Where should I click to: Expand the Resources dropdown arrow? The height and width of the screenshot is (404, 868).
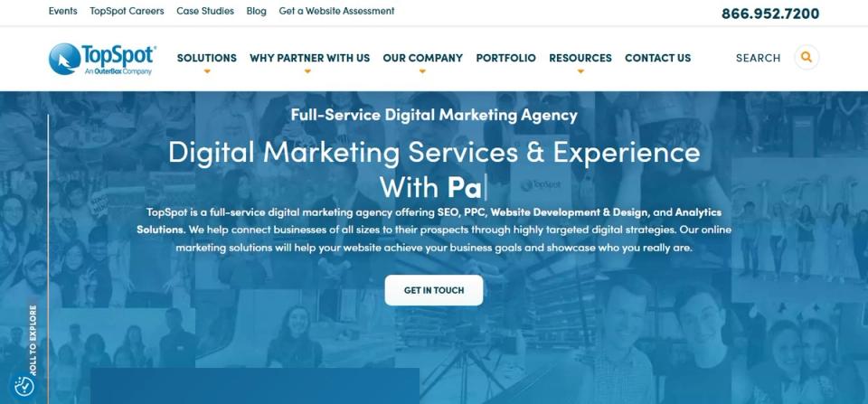[x=580, y=71]
